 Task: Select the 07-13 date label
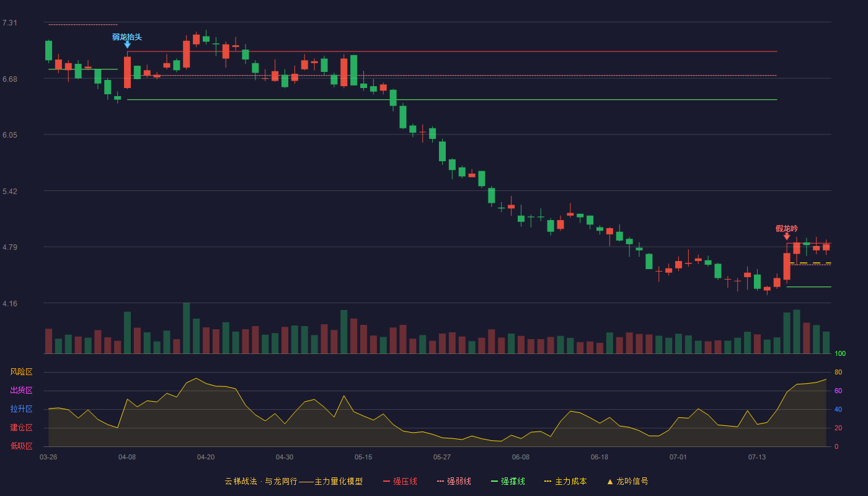pos(757,457)
